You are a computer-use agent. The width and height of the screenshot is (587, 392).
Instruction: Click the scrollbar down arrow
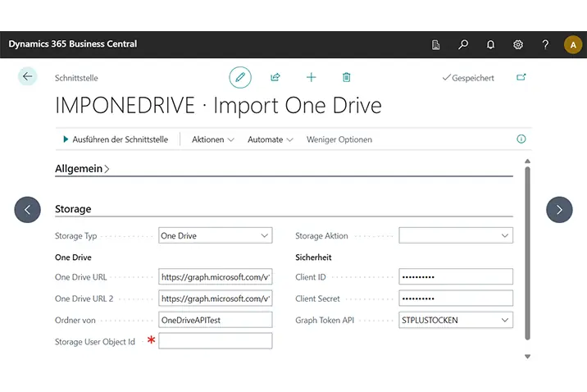coord(527,357)
